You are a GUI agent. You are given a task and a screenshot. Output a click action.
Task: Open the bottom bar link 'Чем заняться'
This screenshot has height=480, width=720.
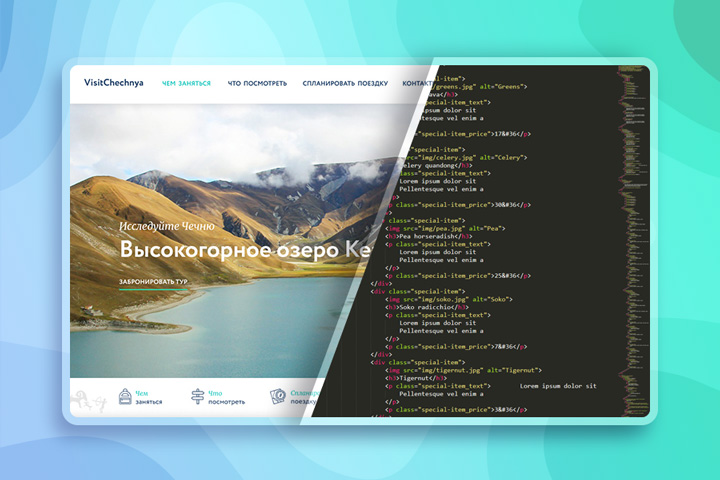[149, 397]
